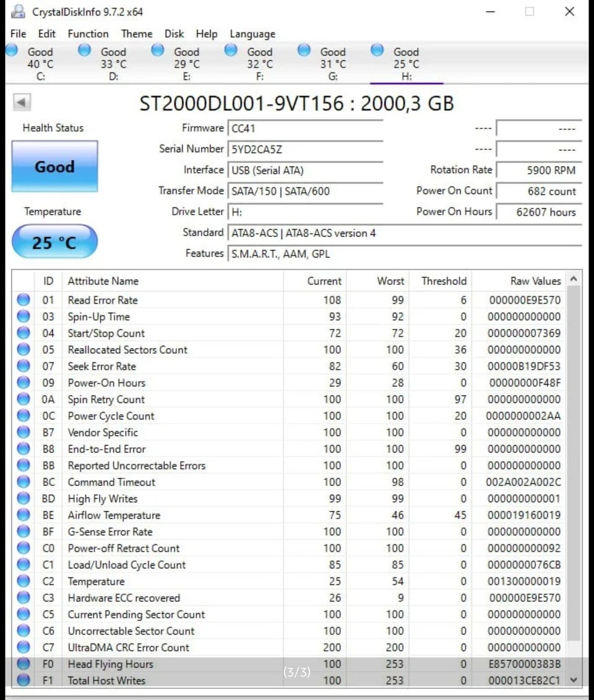Open the Function menu
This screenshot has height=700, width=594.
[x=88, y=34]
